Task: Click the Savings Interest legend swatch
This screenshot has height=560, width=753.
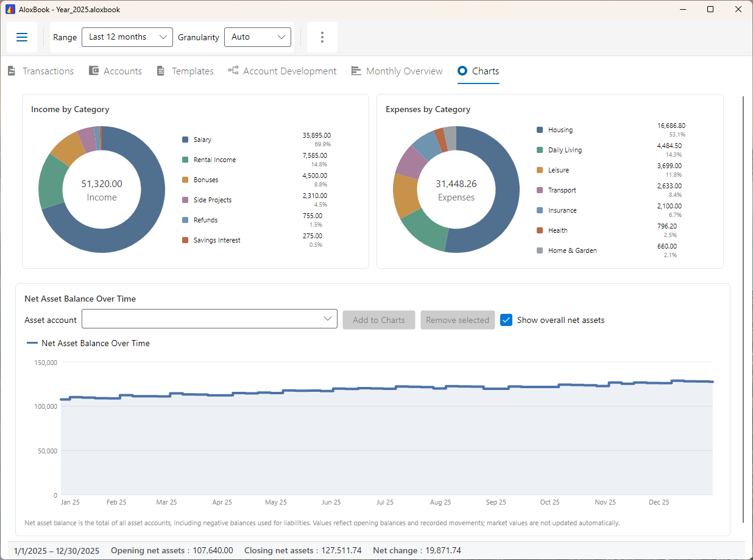Action: 185,240
